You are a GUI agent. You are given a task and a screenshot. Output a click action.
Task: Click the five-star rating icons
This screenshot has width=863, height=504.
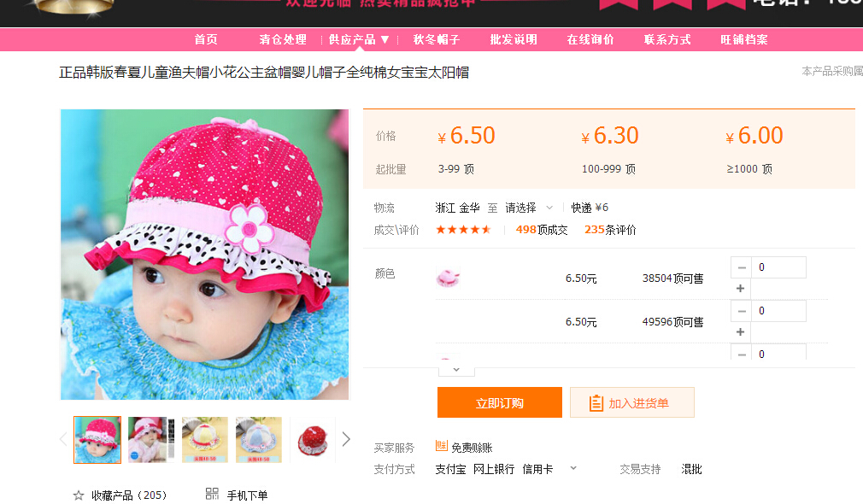coord(463,230)
